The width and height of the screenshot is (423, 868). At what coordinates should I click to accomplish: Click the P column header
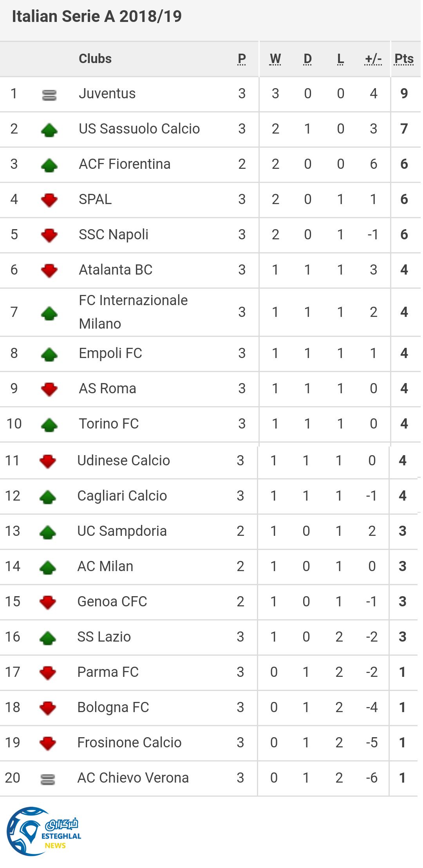coord(242,59)
